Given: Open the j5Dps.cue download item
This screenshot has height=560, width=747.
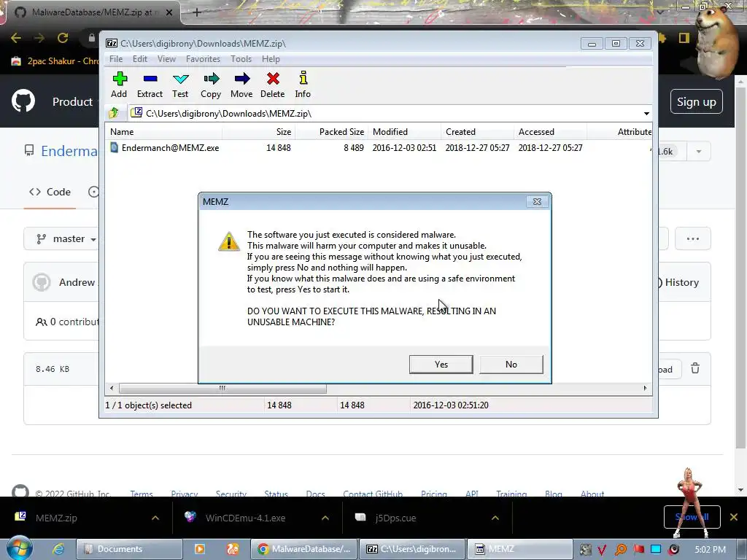Looking at the screenshot, I should 395,518.
